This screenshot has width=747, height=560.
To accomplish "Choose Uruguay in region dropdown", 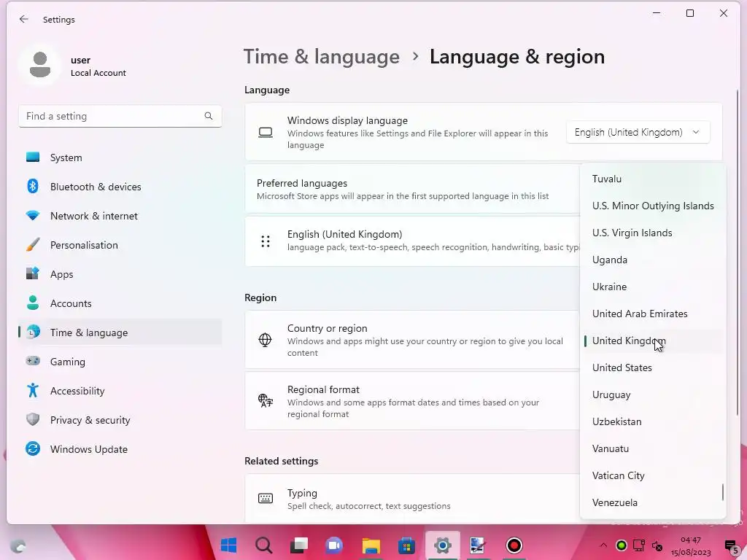I will pos(653,394).
